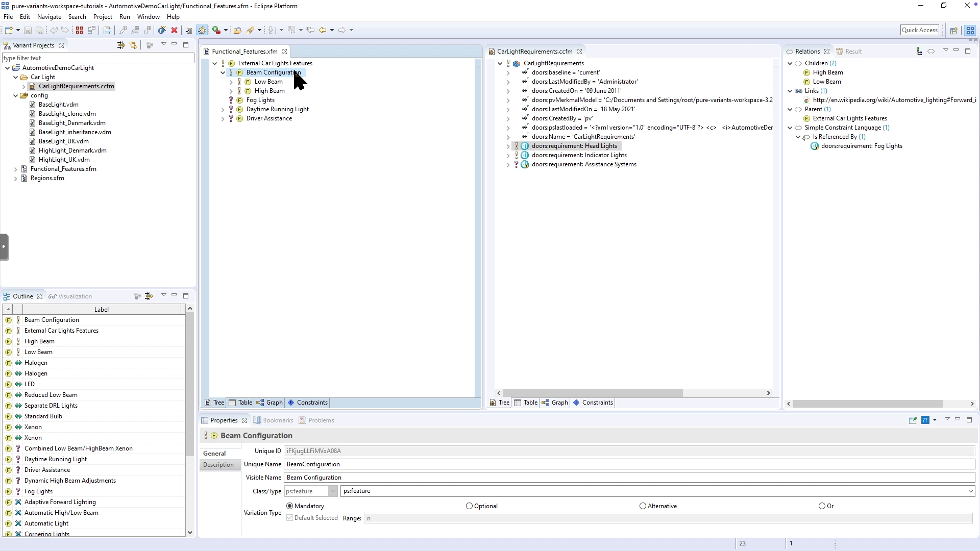
Task: Click the Wikipedia link icon in Relations
Action: (x=806, y=101)
